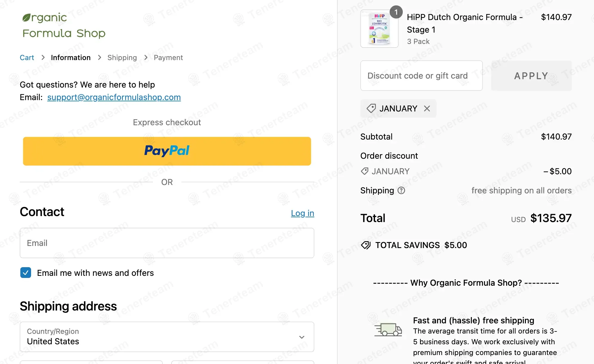
Task: Open the Country/Region dropdown
Action: click(x=167, y=337)
